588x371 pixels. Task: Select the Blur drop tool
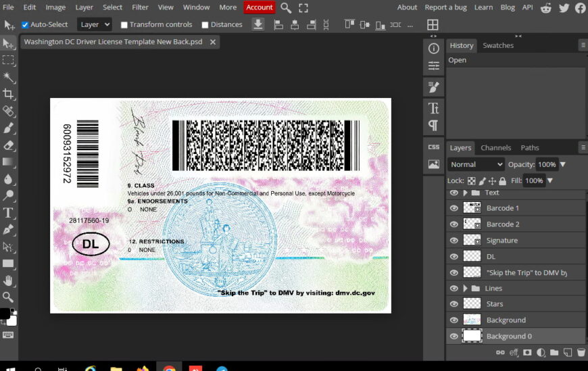click(x=8, y=179)
